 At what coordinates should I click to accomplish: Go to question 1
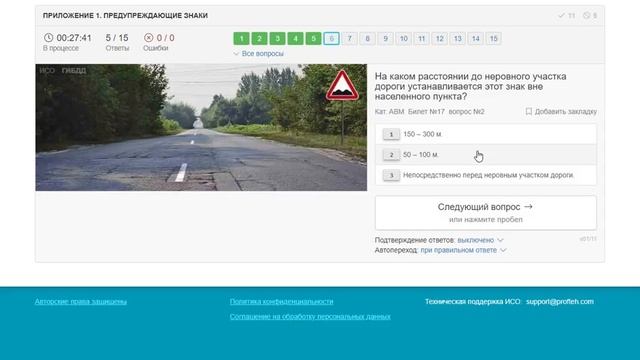tap(241, 38)
